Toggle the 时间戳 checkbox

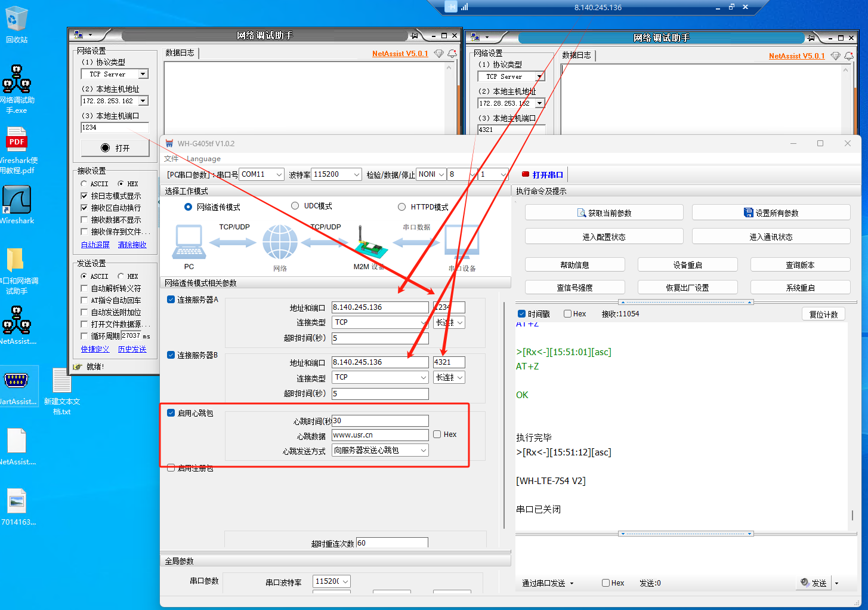coord(522,314)
